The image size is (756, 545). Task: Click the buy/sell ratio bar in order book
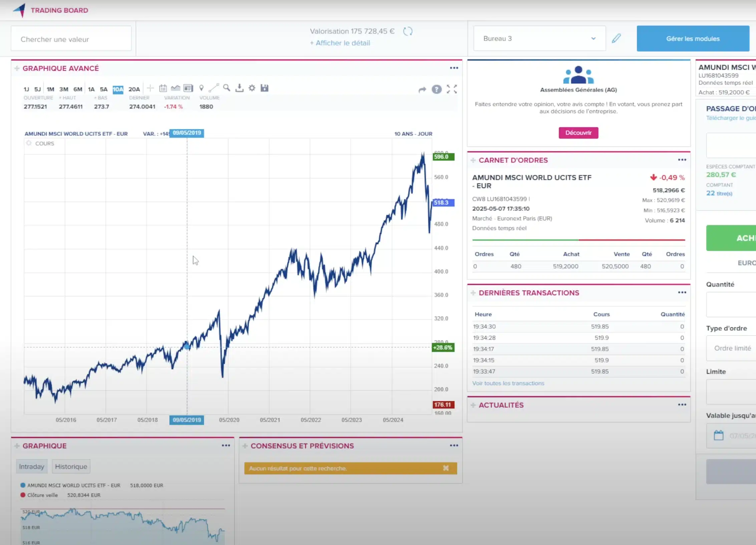click(579, 240)
